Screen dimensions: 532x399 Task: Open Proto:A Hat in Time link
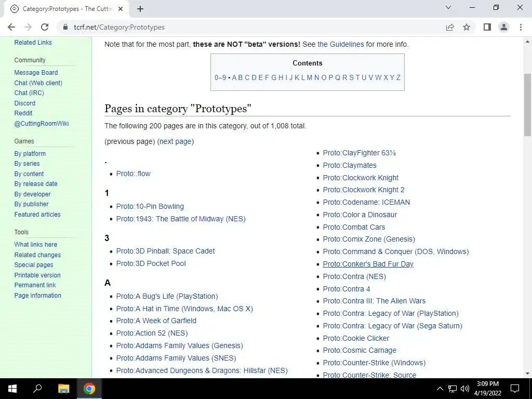pos(184,309)
